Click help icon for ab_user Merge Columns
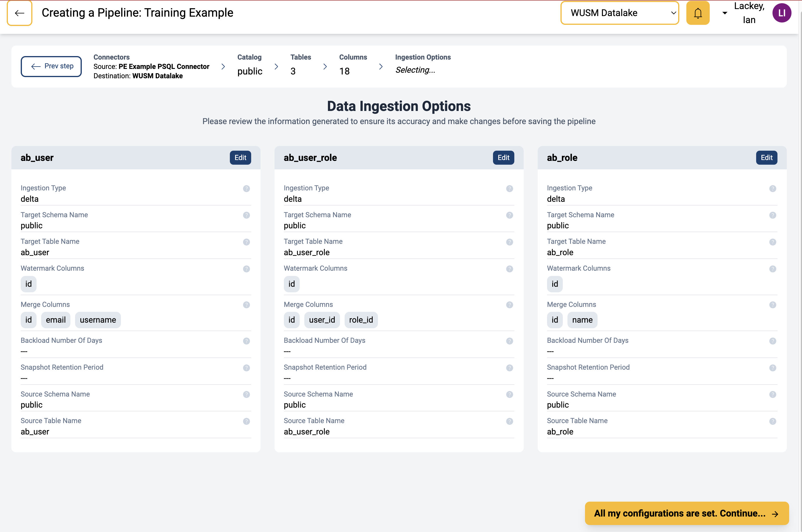Screen dimensions: 802x532 point(246,305)
